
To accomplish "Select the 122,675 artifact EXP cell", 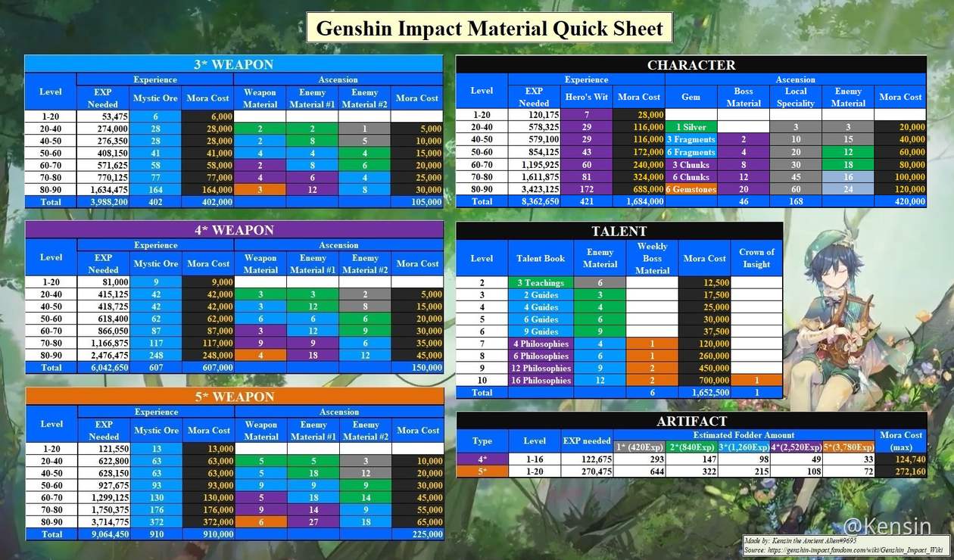I will (587, 459).
